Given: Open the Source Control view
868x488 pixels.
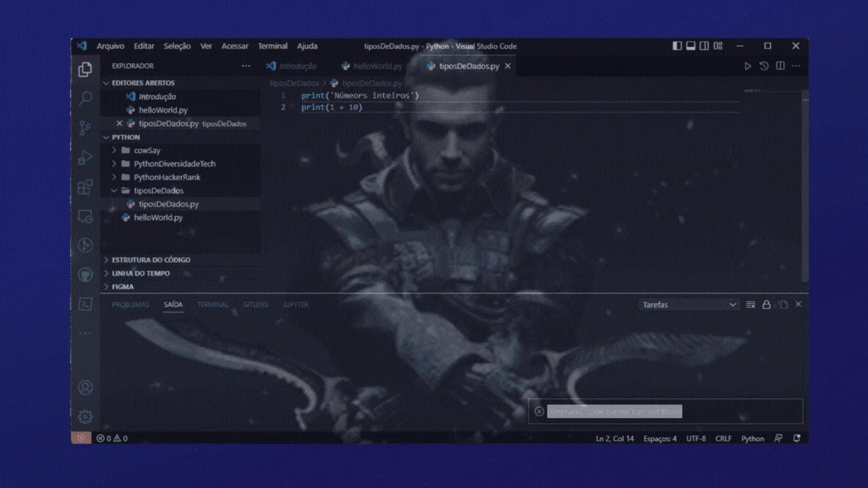Looking at the screenshot, I should (x=85, y=128).
